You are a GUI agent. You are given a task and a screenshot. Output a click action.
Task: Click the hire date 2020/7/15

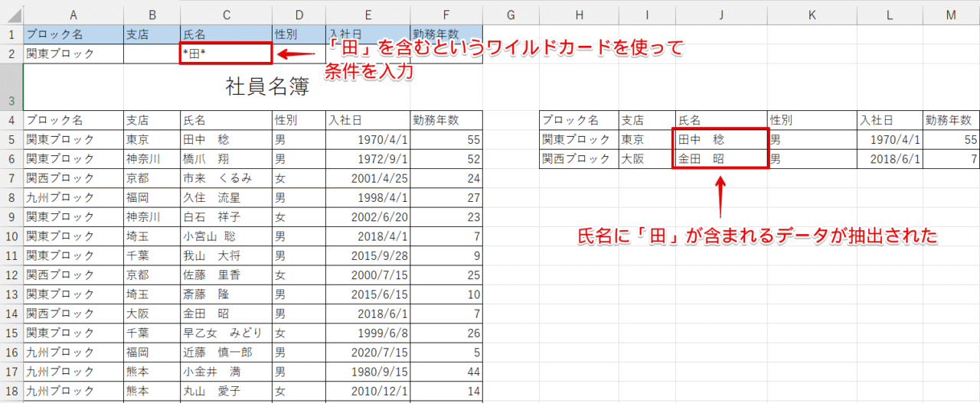[367, 352]
